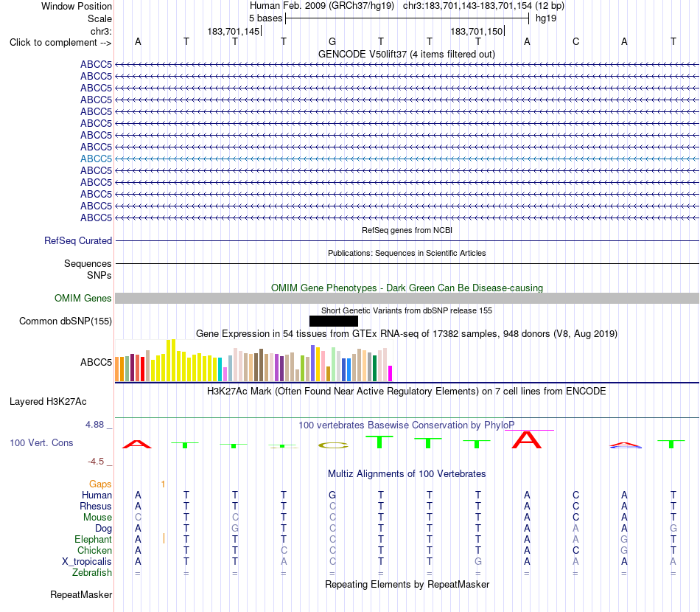700x612 pixels.
Task: Click the Human alignment row label
Action: tap(97, 495)
